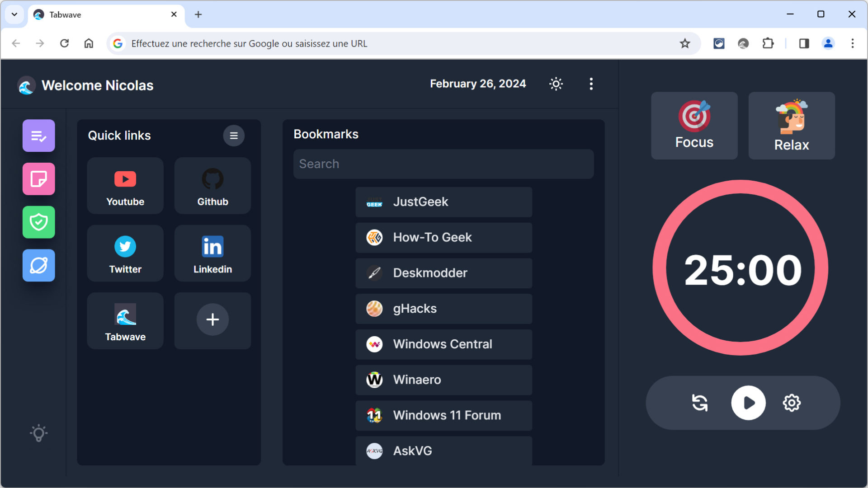Open timer settings gear
Viewport: 868px width, 488px height.
[x=792, y=403]
